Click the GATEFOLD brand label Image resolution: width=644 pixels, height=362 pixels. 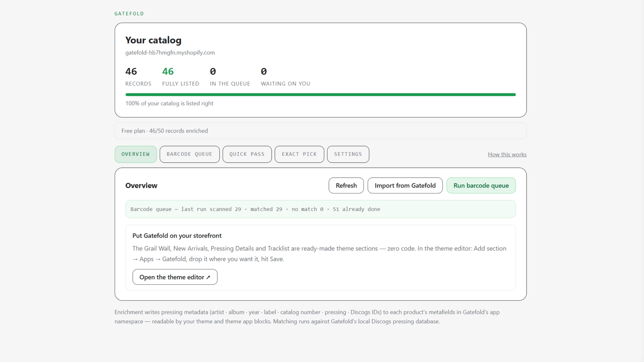pos(129,14)
